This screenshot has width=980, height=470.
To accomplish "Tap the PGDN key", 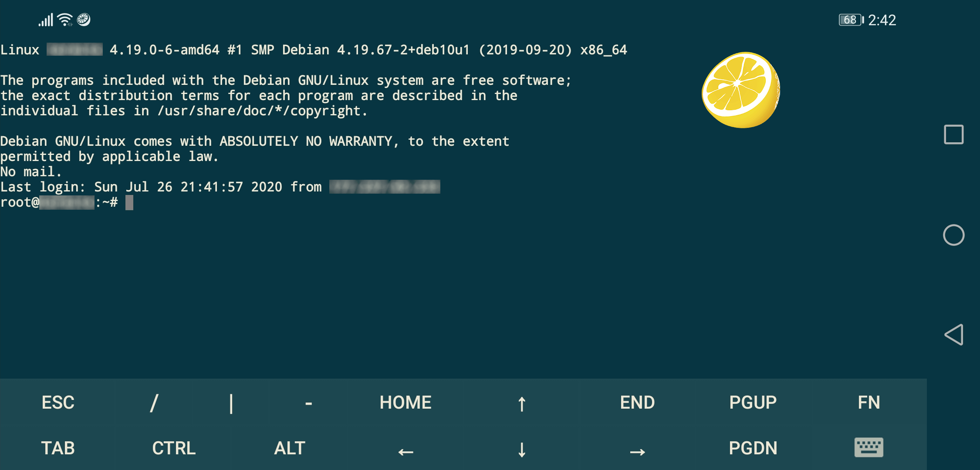I will click(753, 448).
